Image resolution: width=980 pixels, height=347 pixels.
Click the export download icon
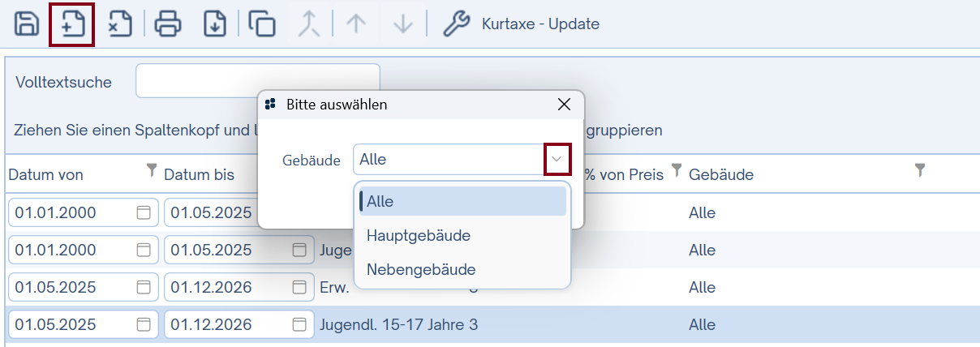pos(214,24)
